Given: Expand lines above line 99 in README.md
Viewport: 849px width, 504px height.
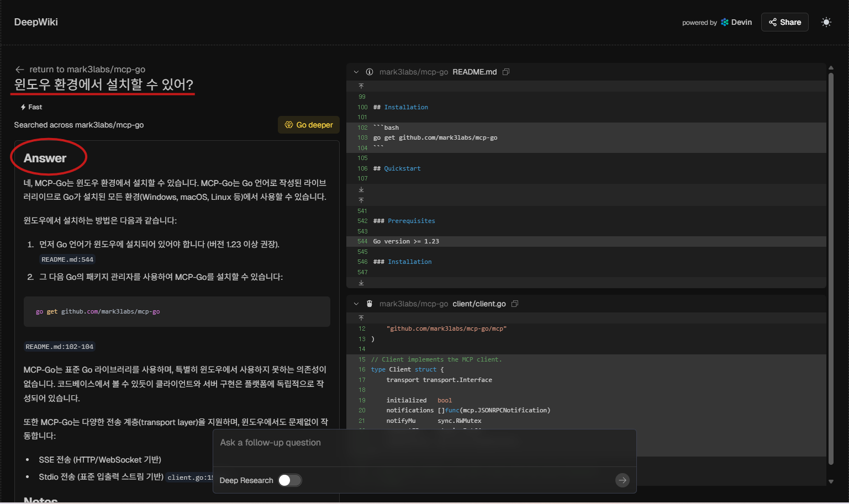Looking at the screenshot, I should [361, 86].
